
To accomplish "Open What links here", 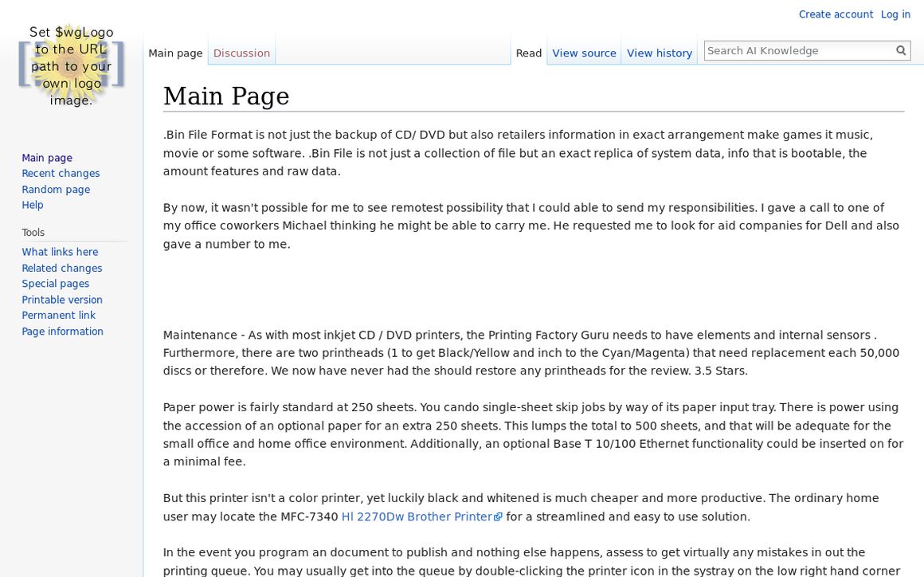I will pyautogui.click(x=60, y=252).
